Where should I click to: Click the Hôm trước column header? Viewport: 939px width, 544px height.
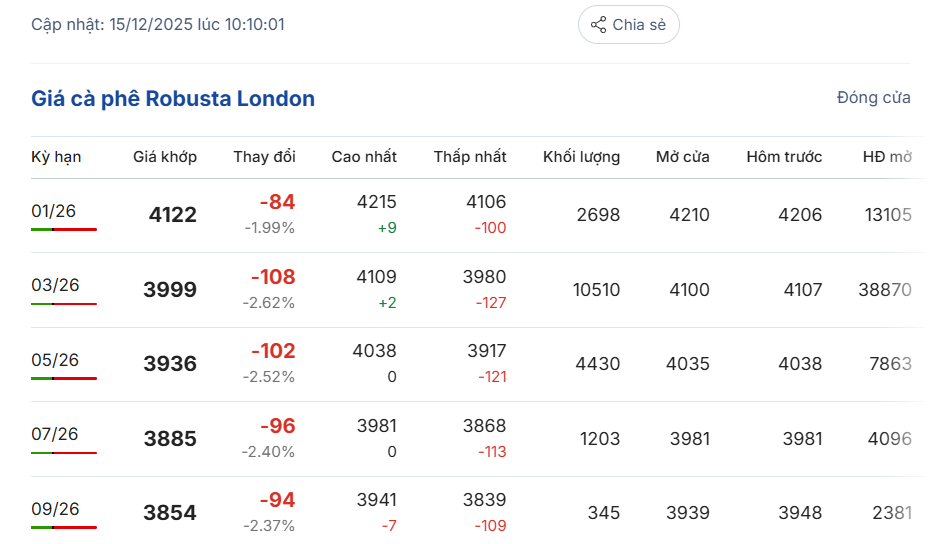(784, 156)
